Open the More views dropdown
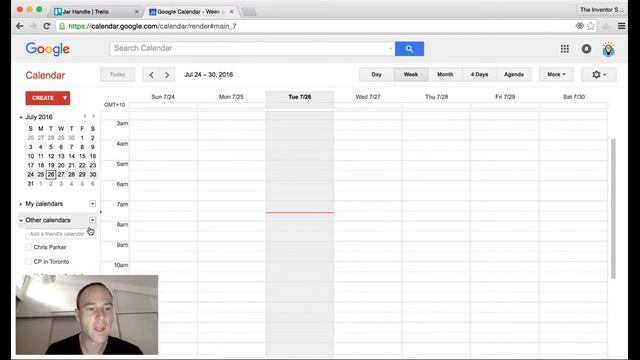Image resolution: width=640 pixels, height=360 pixels. coord(556,75)
